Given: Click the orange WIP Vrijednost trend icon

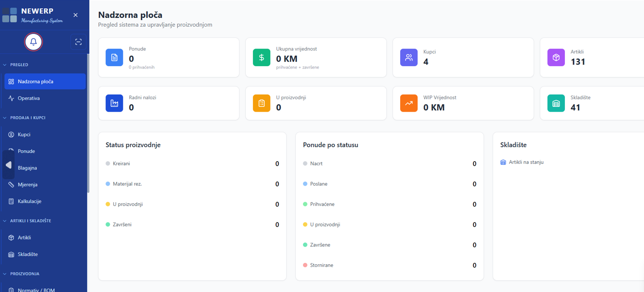Looking at the screenshot, I should [408, 103].
